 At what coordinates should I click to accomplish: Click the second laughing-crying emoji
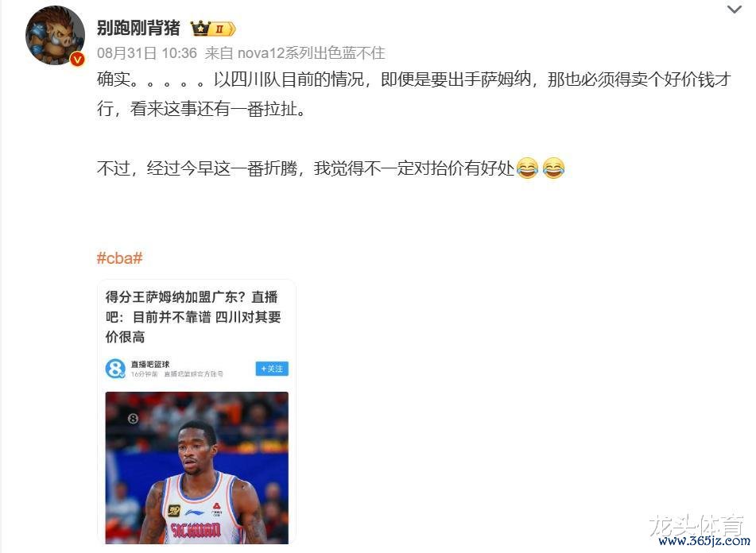tap(553, 168)
